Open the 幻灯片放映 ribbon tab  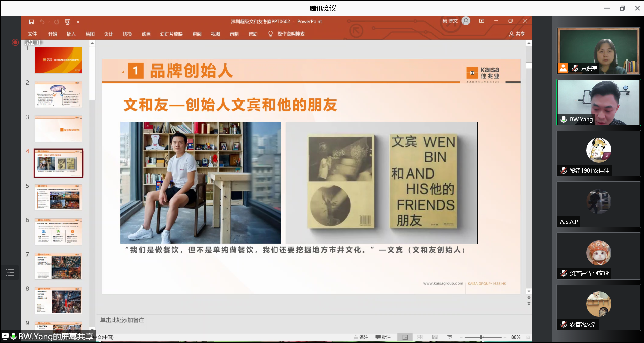[x=171, y=34]
